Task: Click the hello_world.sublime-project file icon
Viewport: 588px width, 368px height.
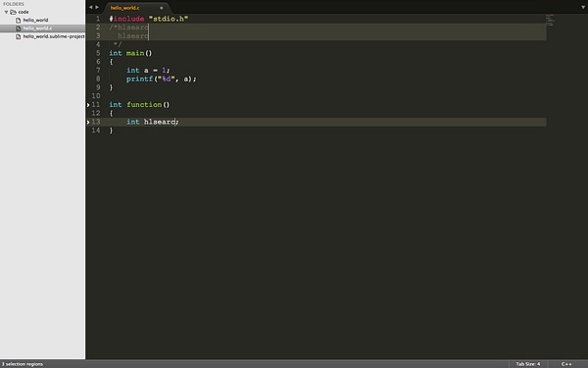Action: [18, 37]
